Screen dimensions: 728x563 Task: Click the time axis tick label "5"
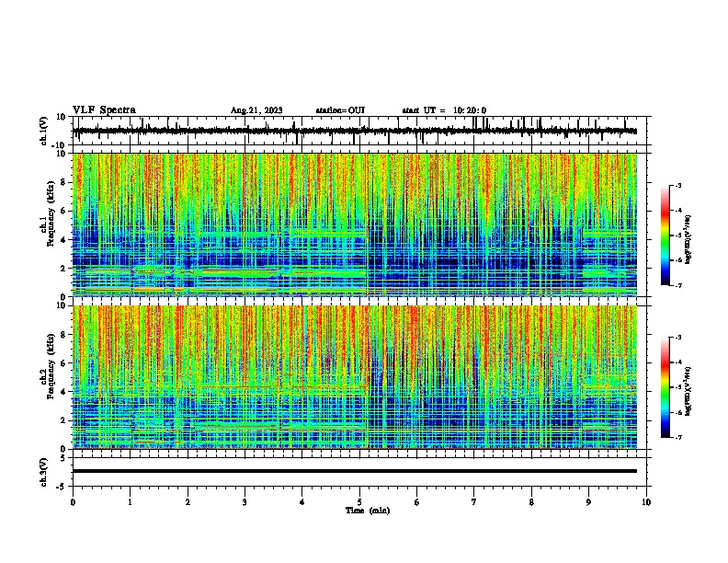pyautogui.click(x=359, y=502)
